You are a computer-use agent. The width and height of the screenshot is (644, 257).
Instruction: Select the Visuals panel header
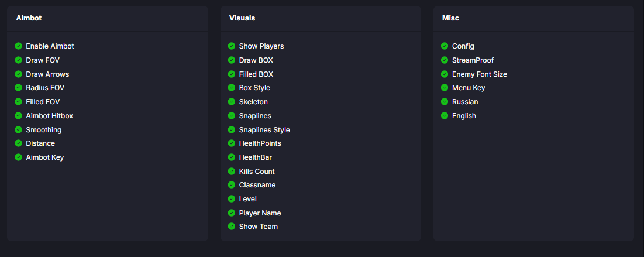click(242, 18)
